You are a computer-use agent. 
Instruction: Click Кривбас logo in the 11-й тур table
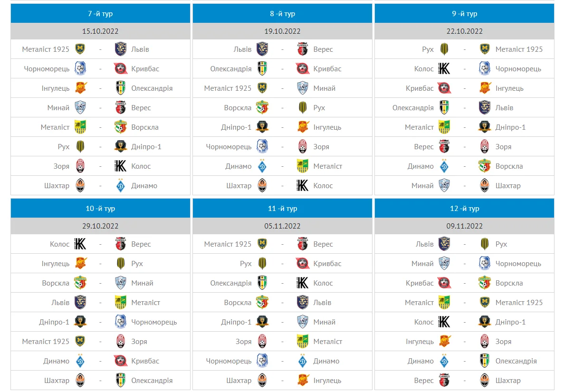click(303, 264)
